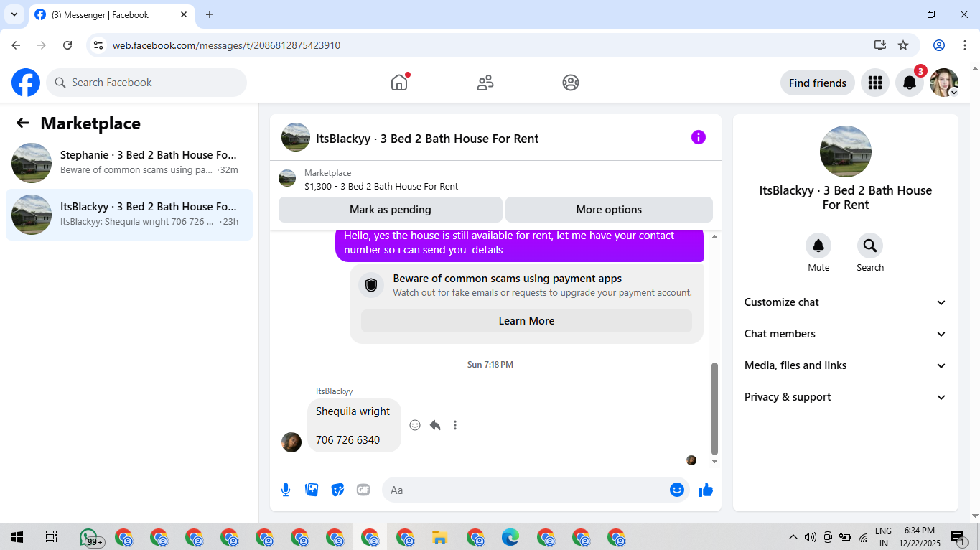980x550 pixels.
Task: Open conversation information purple icon
Action: (x=699, y=137)
